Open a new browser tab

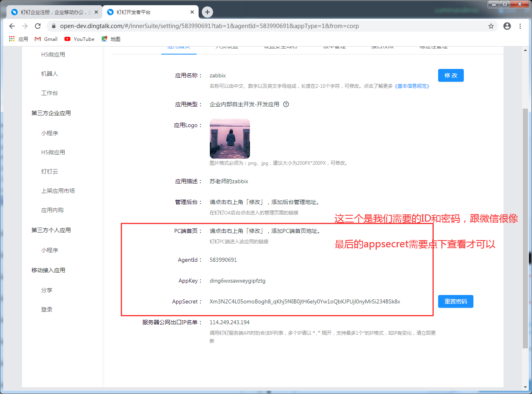207,12
